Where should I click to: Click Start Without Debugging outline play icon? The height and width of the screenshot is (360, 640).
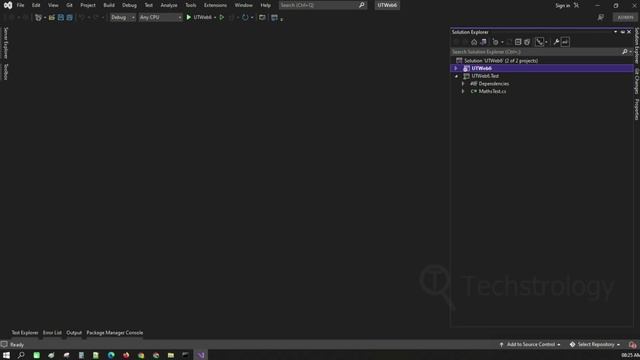point(222,18)
